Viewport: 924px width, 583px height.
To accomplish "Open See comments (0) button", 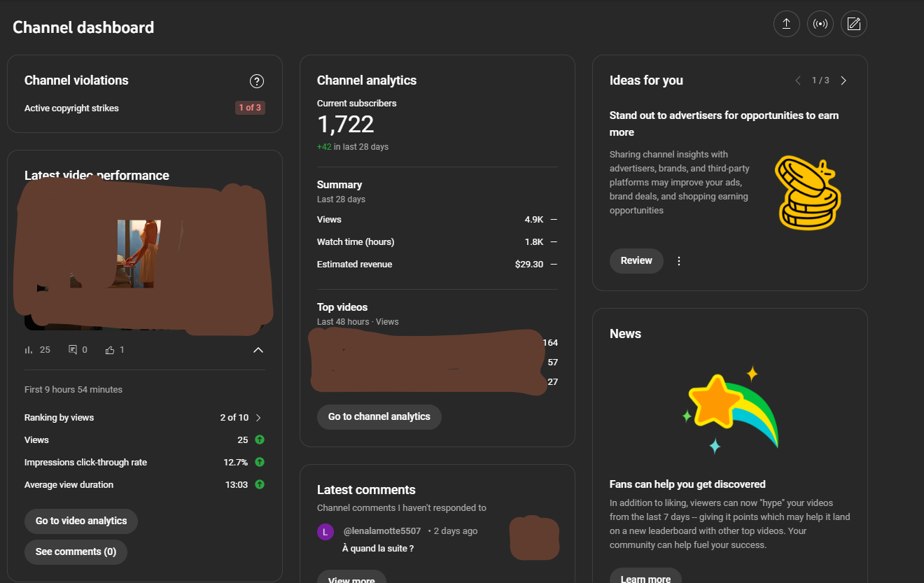I will [76, 552].
